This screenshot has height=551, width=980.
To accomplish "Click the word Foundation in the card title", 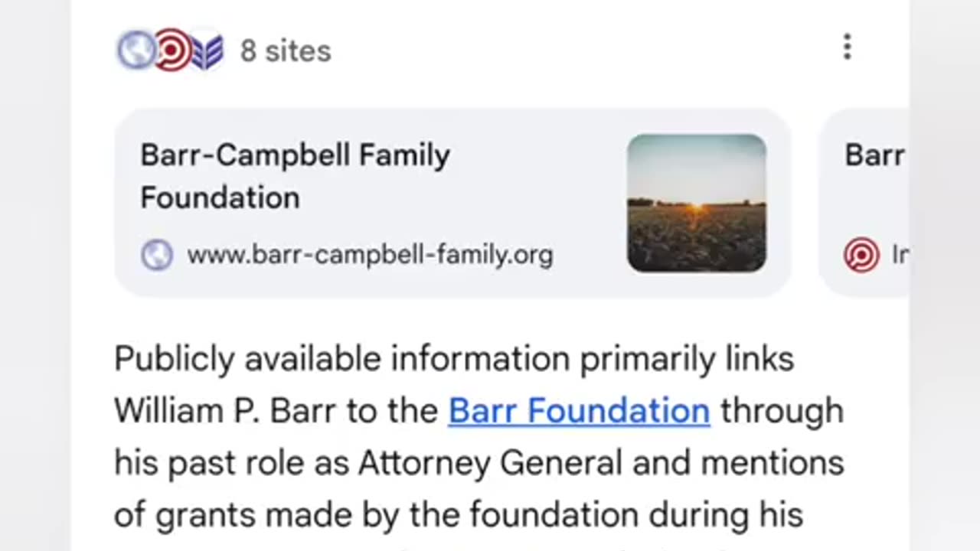I will pos(220,198).
